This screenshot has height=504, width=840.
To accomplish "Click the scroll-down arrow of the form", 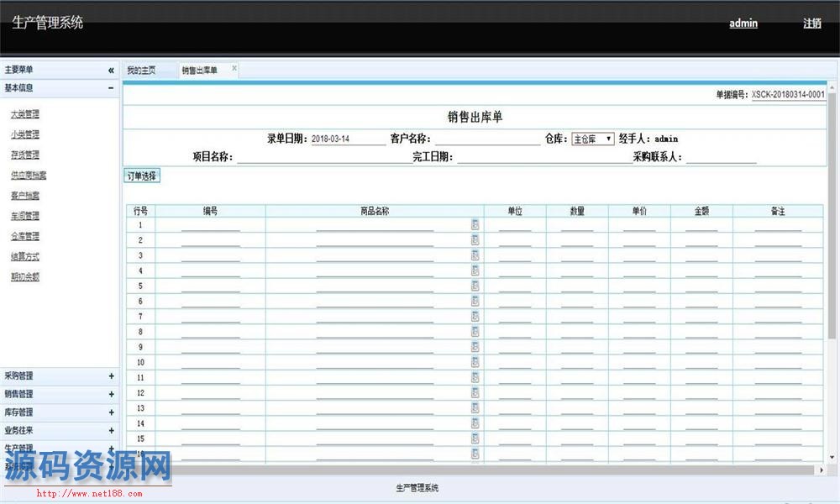I will (x=832, y=457).
